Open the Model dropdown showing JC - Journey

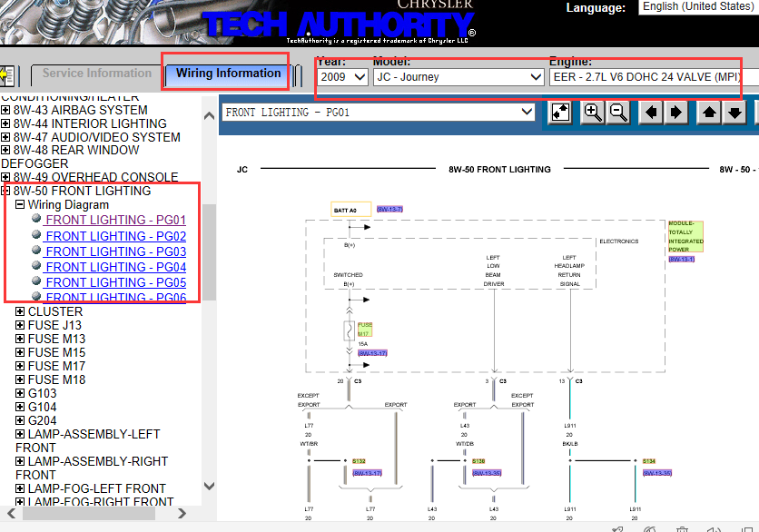tap(458, 77)
